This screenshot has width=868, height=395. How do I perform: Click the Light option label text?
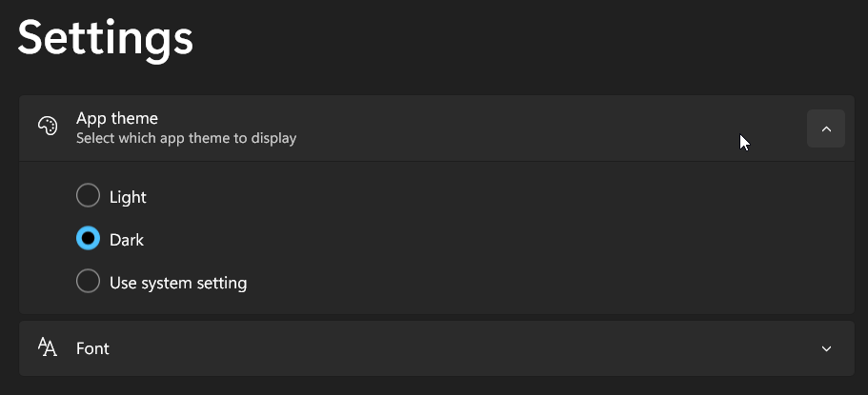(128, 197)
